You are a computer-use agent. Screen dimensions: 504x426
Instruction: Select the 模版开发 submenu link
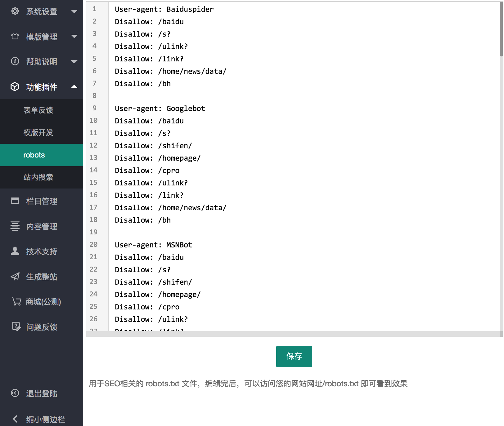click(x=38, y=132)
